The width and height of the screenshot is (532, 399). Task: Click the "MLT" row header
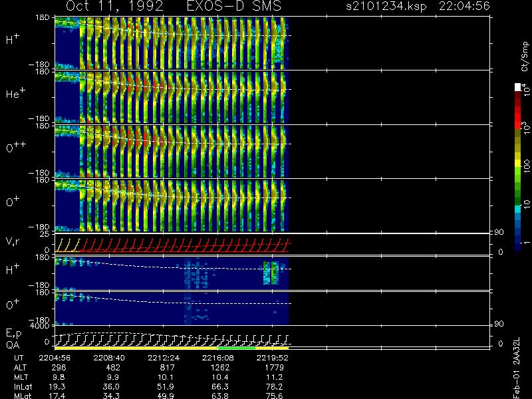[x=21, y=377]
